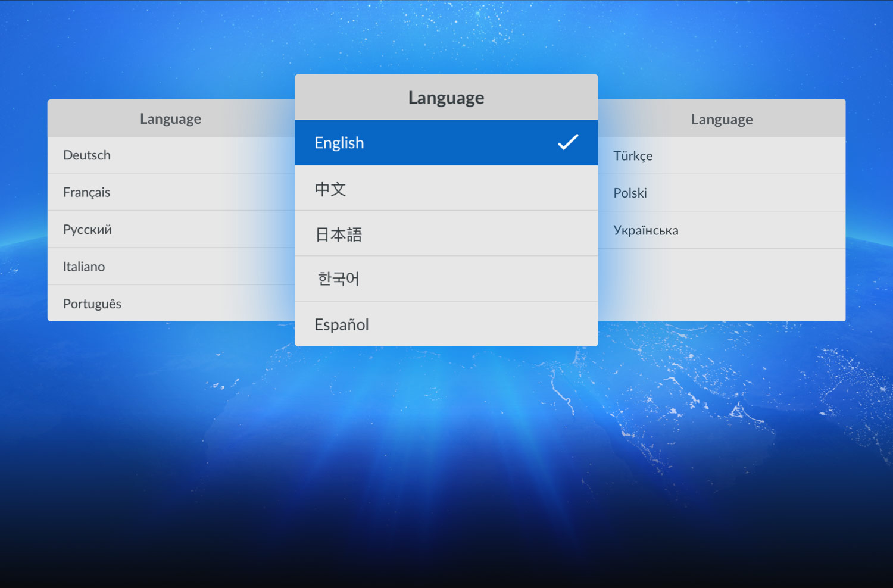
Task: Click the starry sky above the center panel
Action: pyautogui.click(x=447, y=36)
